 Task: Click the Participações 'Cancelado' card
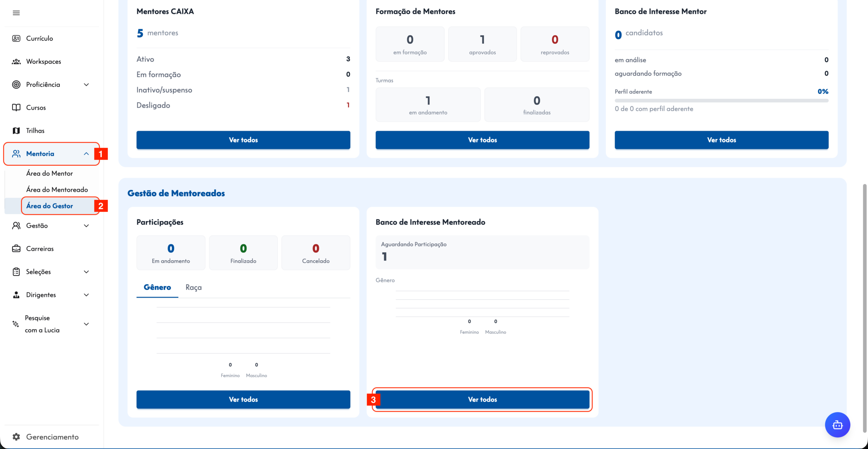click(316, 253)
